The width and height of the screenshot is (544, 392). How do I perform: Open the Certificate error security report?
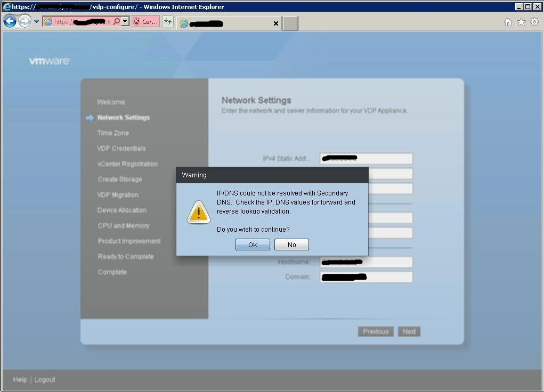point(145,21)
